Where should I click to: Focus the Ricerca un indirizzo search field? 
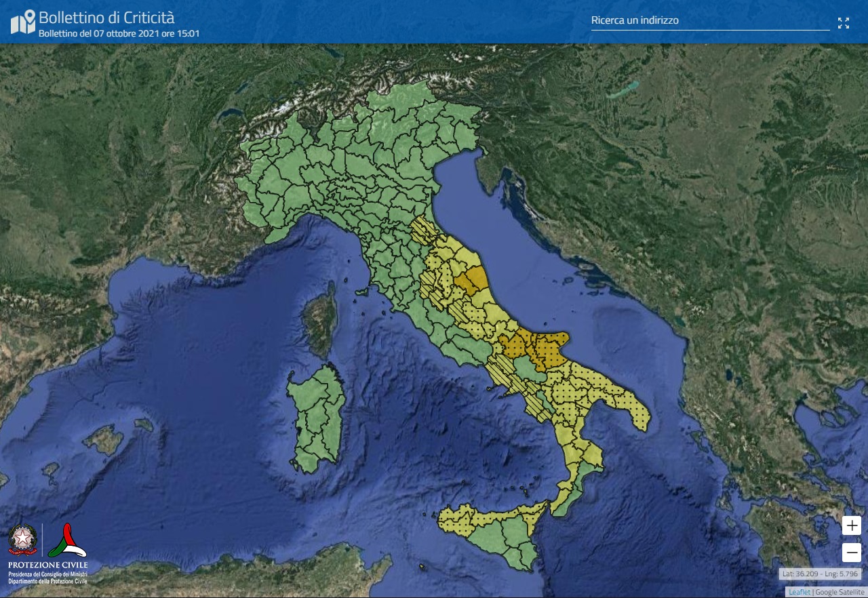(x=710, y=20)
